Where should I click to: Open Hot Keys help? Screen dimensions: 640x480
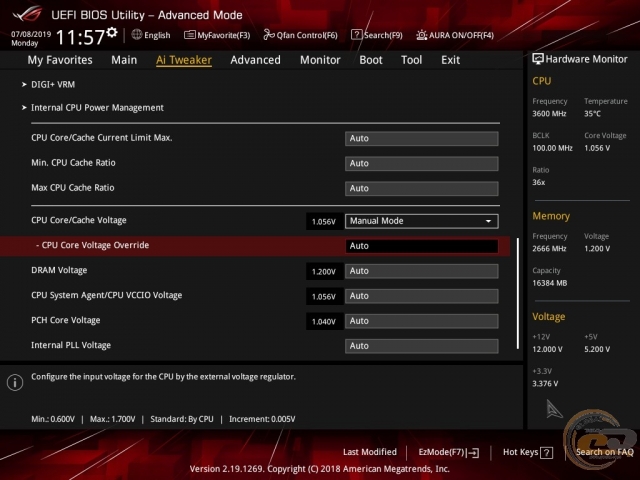click(x=528, y=452)
